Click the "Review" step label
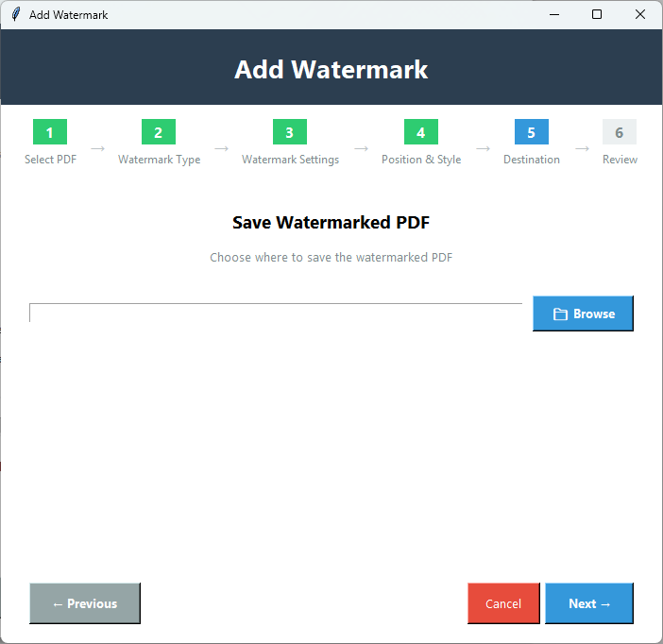Viewport: 663px width, 644px height. 620,160
